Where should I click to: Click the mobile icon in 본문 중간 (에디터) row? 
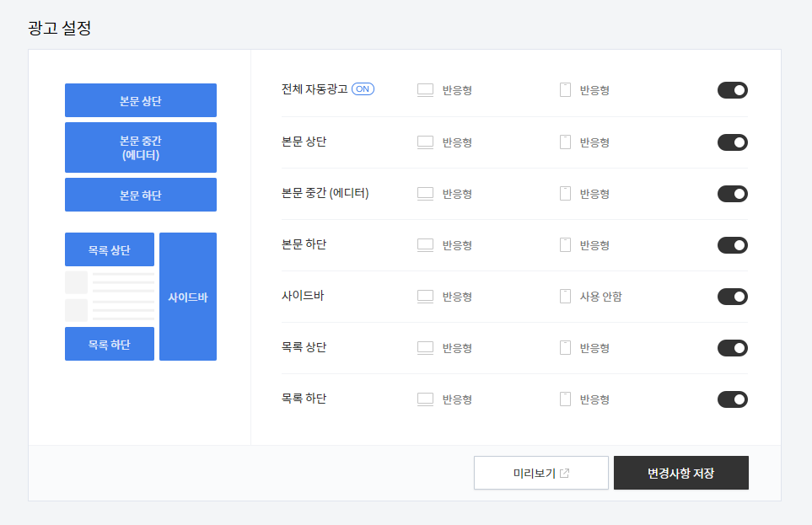(565, 194)
